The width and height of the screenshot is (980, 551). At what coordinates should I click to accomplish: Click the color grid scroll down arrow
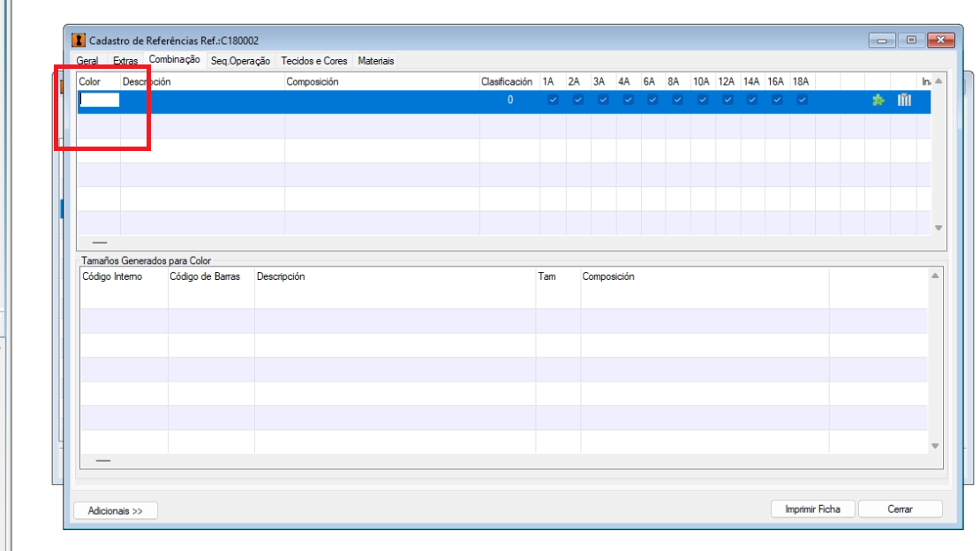click(x=939, y=229)
